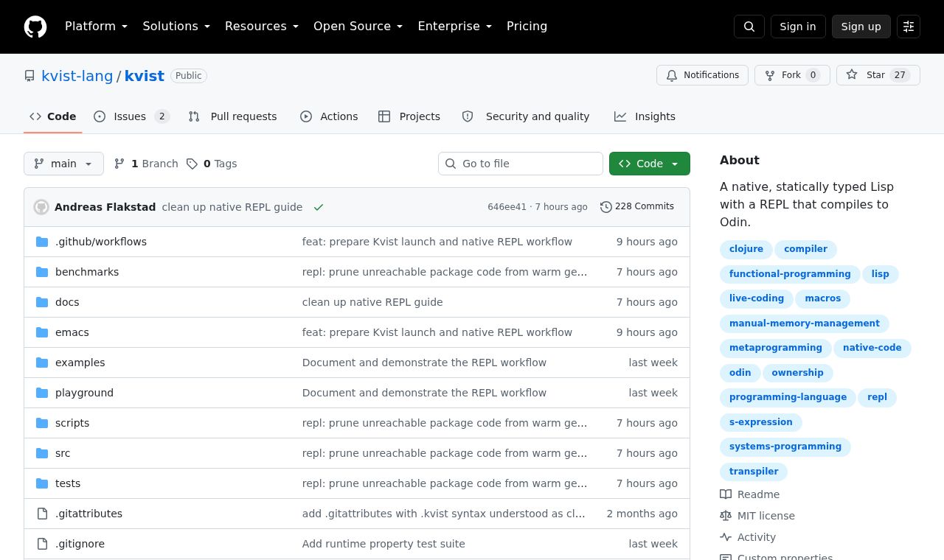The height and width of the screenshot is (560, 944).
Task: Switch to the Projects tab
Action: point(409,116)
